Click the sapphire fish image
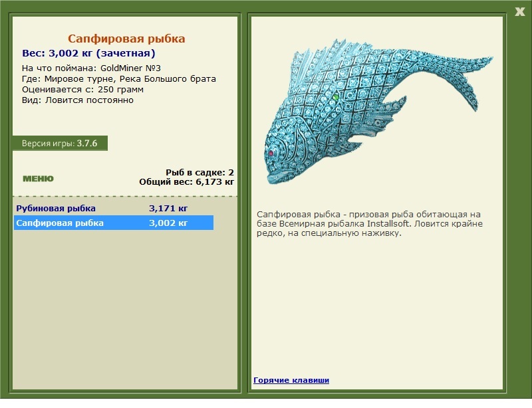Screen dimensions: 532x408 point(378,112)
